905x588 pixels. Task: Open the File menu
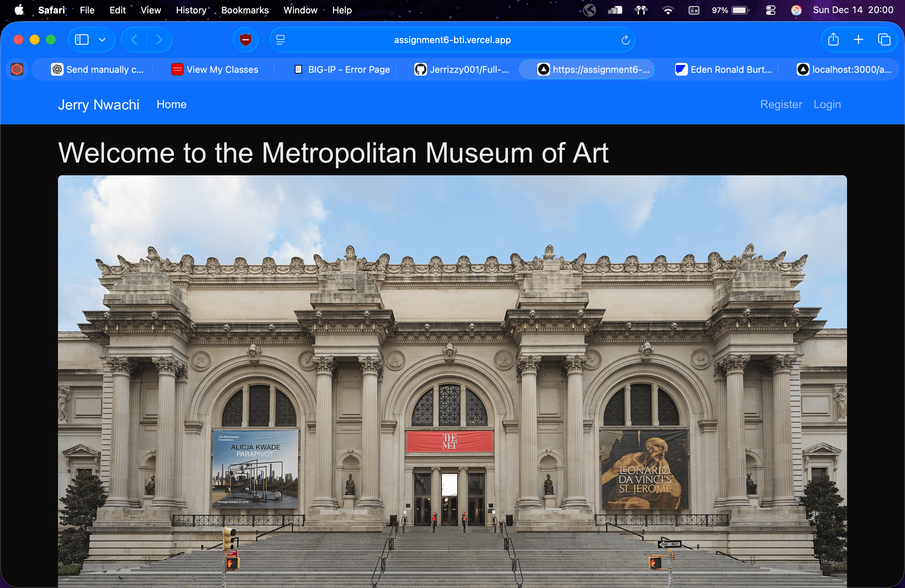(87, 10)
